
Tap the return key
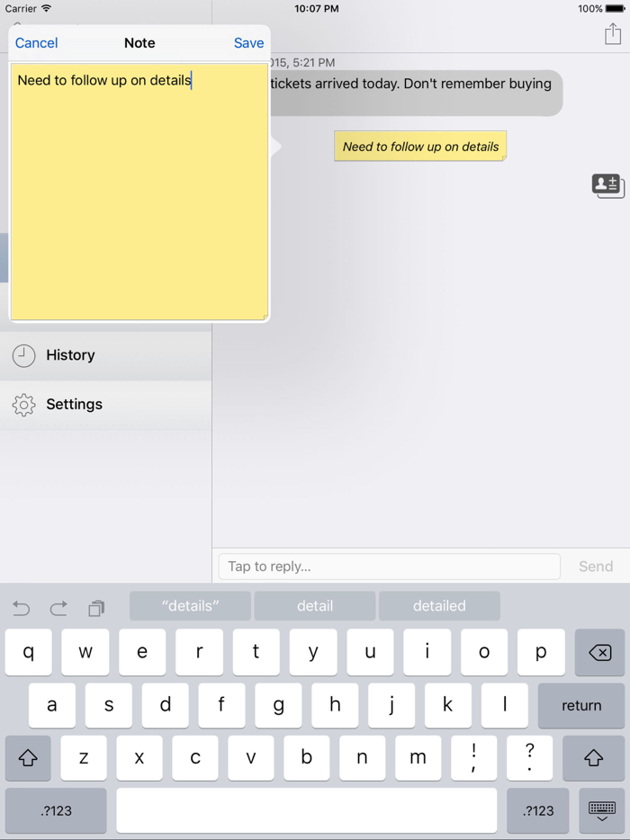[x=581, y=705]
